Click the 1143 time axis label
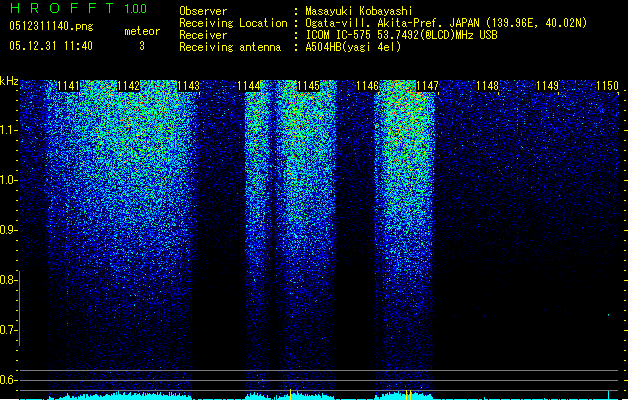Screen dimensions: 629x400 (188, 86)
